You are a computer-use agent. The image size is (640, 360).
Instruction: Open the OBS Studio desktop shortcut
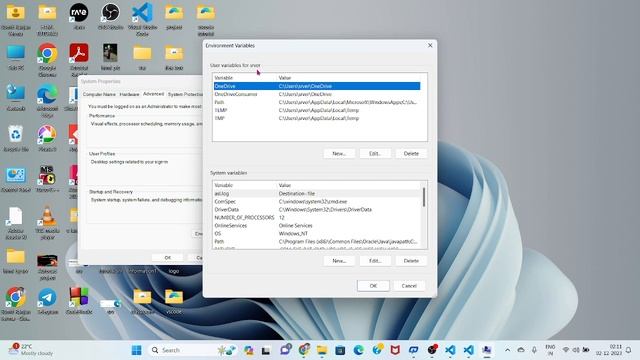(x=110, y=16)
